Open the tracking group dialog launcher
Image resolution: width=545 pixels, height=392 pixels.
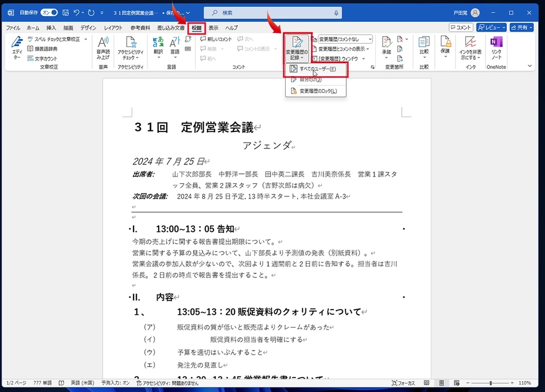373,67
